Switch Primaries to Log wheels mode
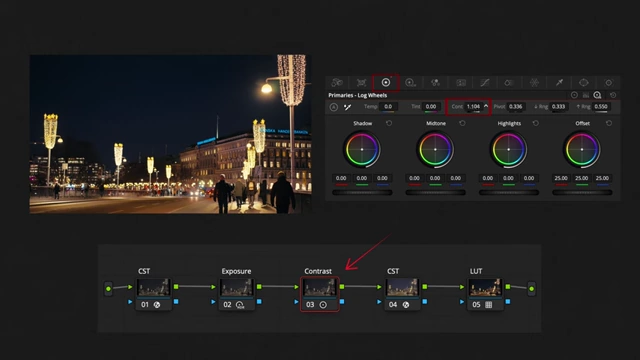The image size is (640, 360). (597, 95)
